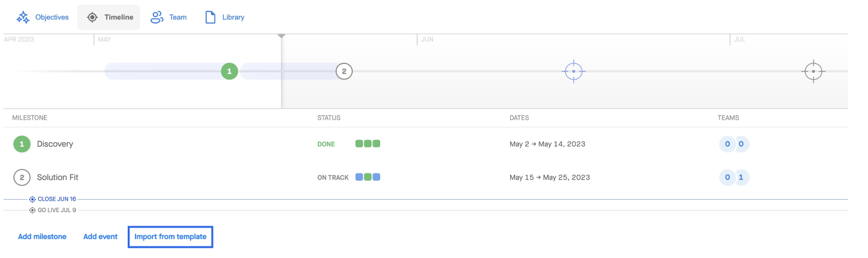Click the DONE status label
The image size is (868, 258).
coord(326,144)
